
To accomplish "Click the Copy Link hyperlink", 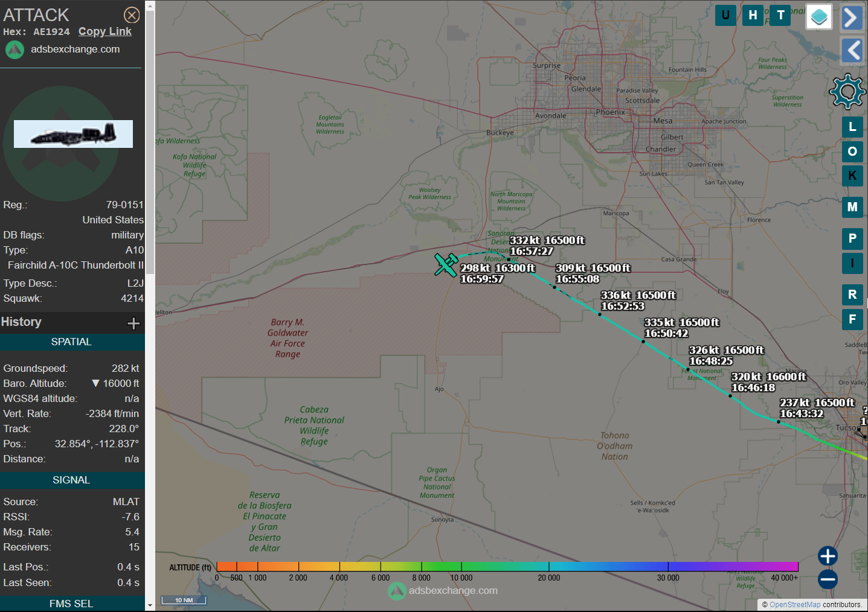I will pos(105,31).
